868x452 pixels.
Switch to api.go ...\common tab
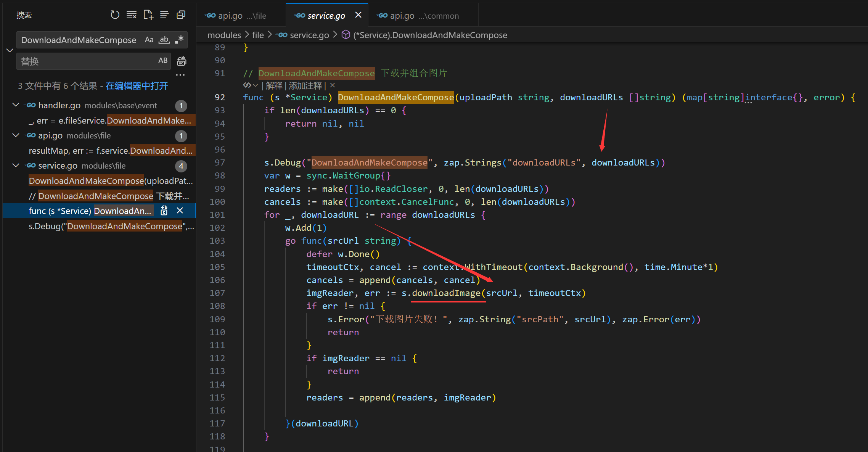418,16
